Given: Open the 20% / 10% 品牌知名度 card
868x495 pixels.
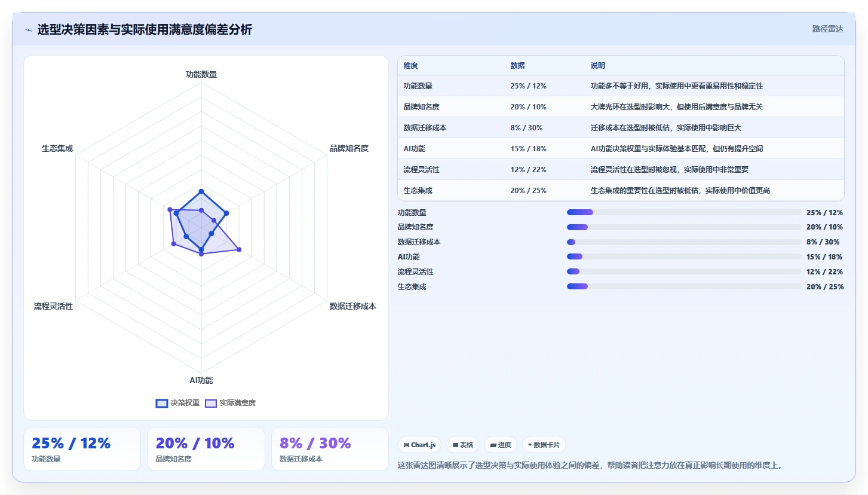Looking at the screenshot, I should [206, 449].
